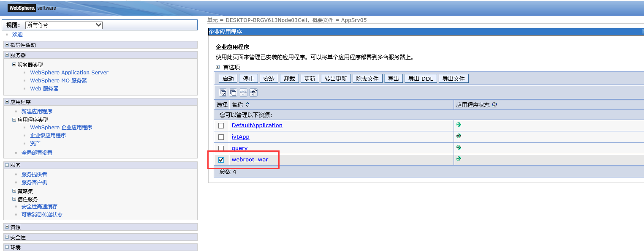Image resolution: width=644 pixels, height=251 pixels.
Task: Expand the 安全性 section
Action: [7, 237]
